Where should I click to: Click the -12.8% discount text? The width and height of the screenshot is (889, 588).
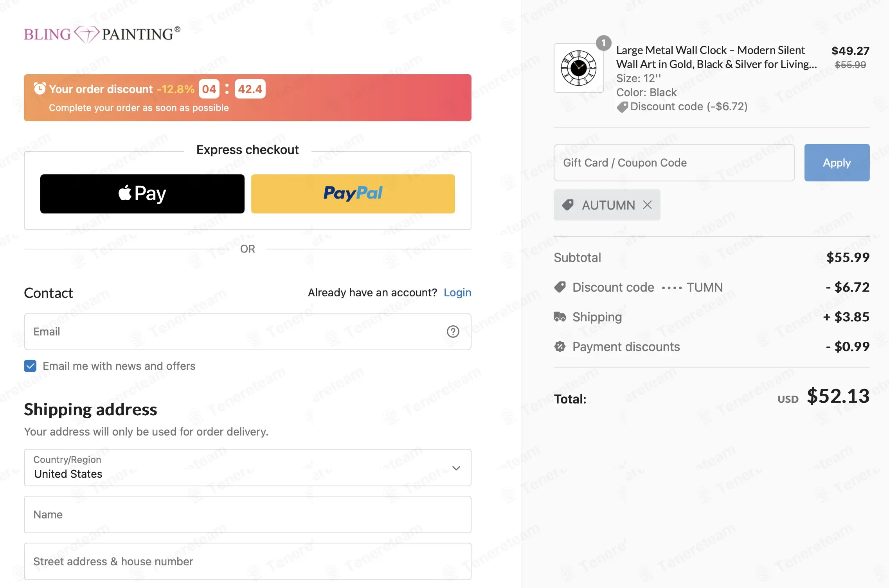tap(176, 89)
